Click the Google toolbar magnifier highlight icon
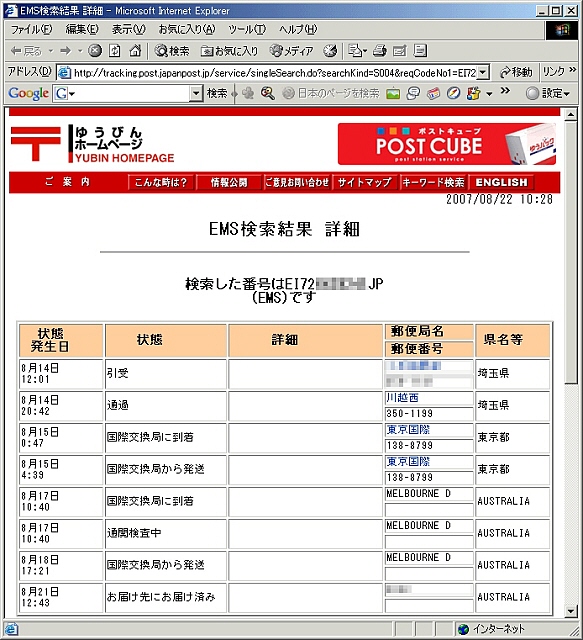This screenshot has height=640, width=583. point(267,93)
